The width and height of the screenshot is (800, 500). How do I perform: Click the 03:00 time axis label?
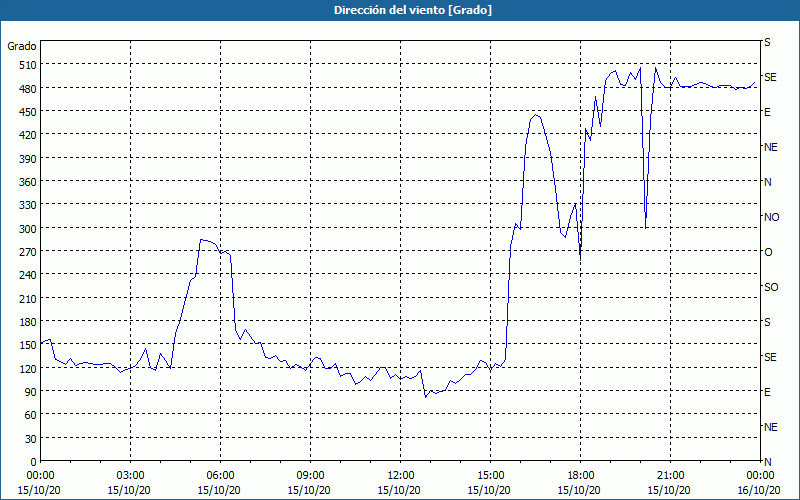pyautogui.click(x=130, y=475)
